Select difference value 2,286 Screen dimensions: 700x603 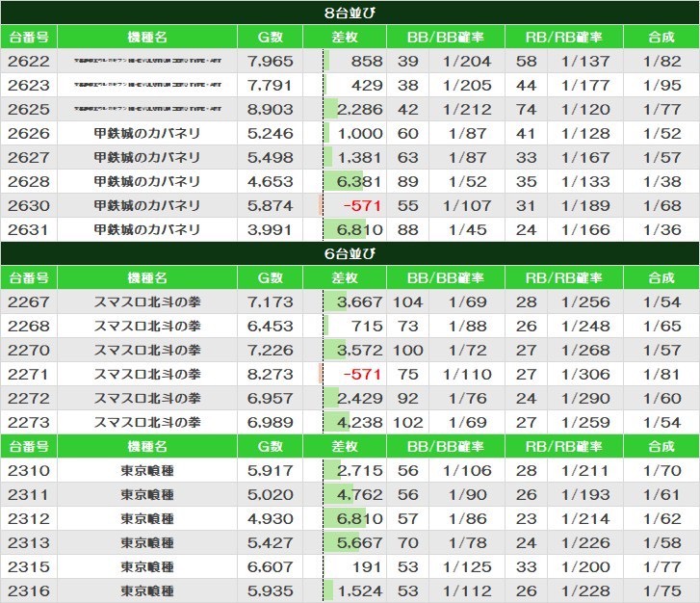pyautogui.click(x=360, y=110)
